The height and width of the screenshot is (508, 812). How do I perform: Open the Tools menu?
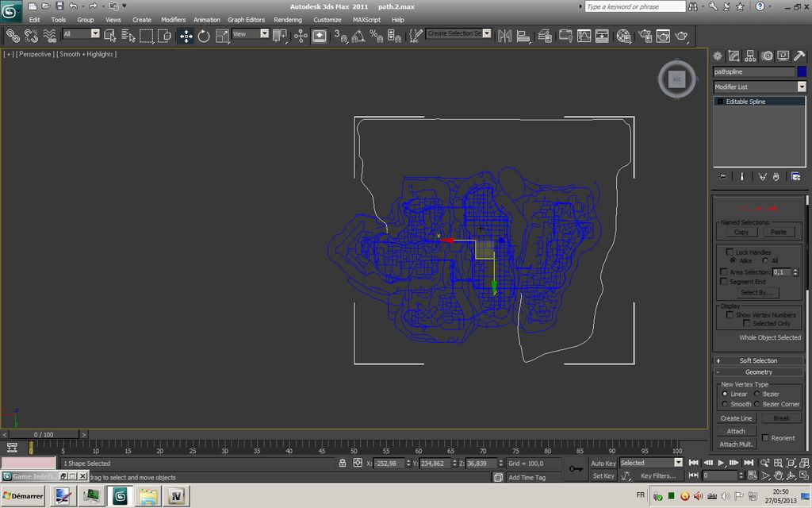tap(59, 20)
